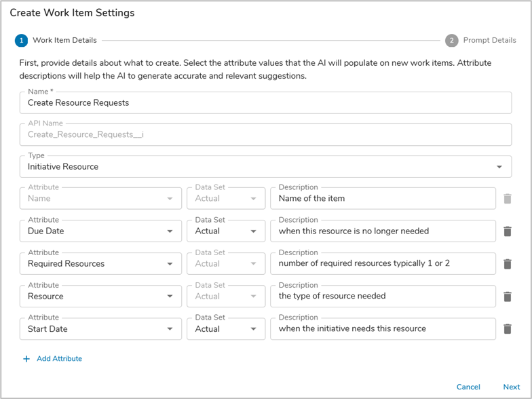The image size is (532, 399).
Task: Click trash icon for Resource attribute
Action: [x=507, y=297]
